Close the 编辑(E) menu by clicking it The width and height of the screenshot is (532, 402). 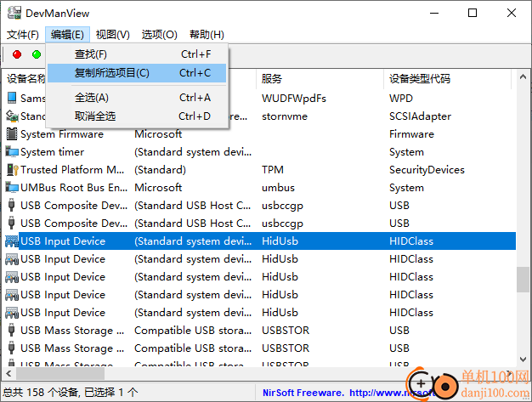point(67,35)
